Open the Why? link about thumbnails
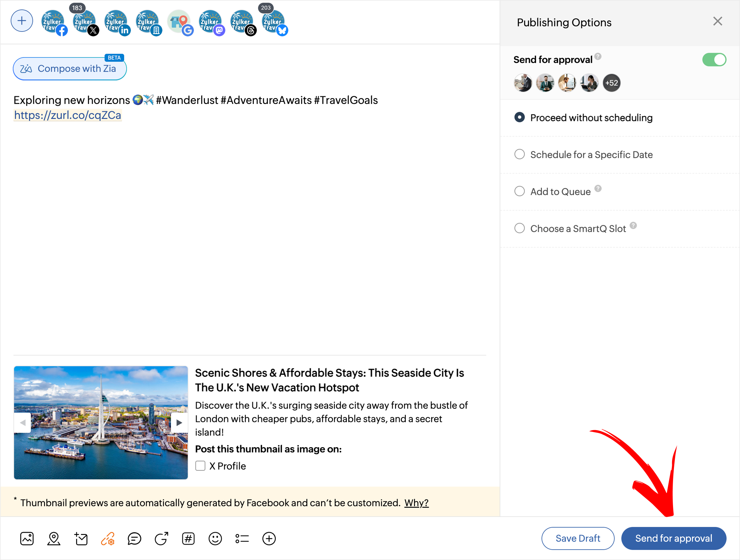 click(x=416, y=503)
